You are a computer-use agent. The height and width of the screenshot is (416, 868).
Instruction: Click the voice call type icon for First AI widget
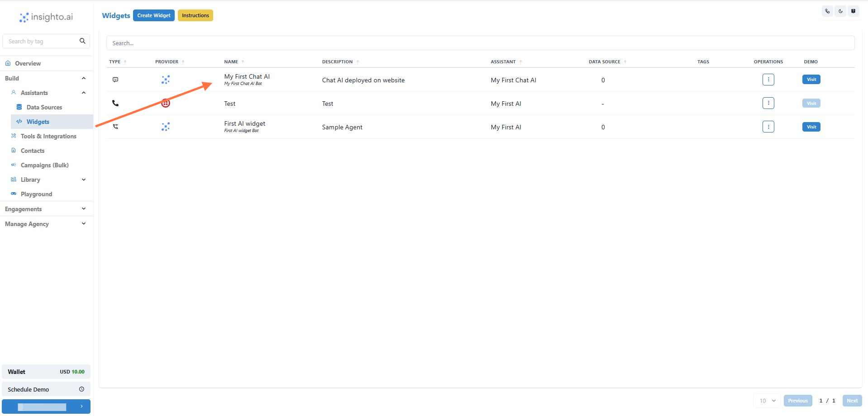[115, 127]
